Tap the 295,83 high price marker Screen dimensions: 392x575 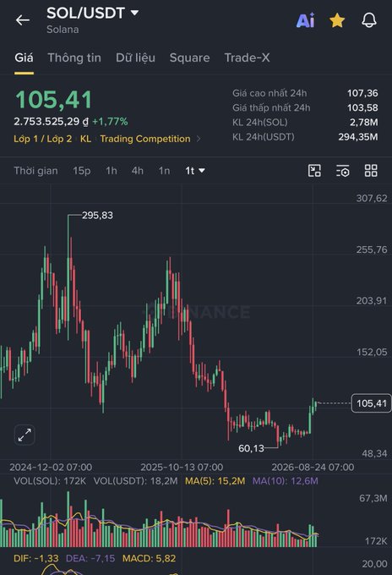coord(97,216)
